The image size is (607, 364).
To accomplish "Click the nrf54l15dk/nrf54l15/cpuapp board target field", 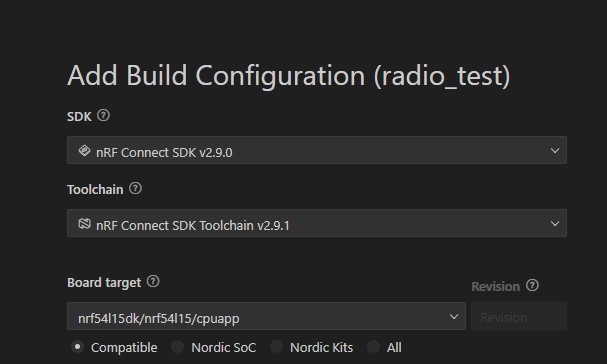I will tap(266, 316).
